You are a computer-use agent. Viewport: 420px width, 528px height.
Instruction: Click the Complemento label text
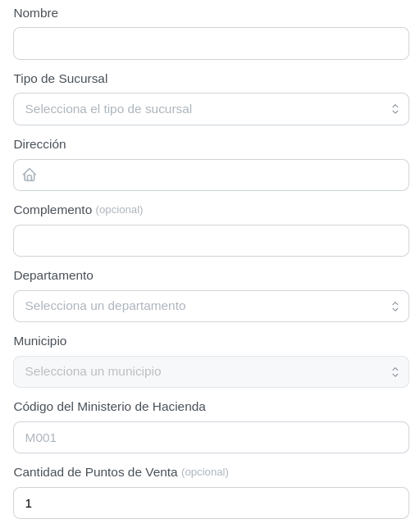click(x=52, y=210)
